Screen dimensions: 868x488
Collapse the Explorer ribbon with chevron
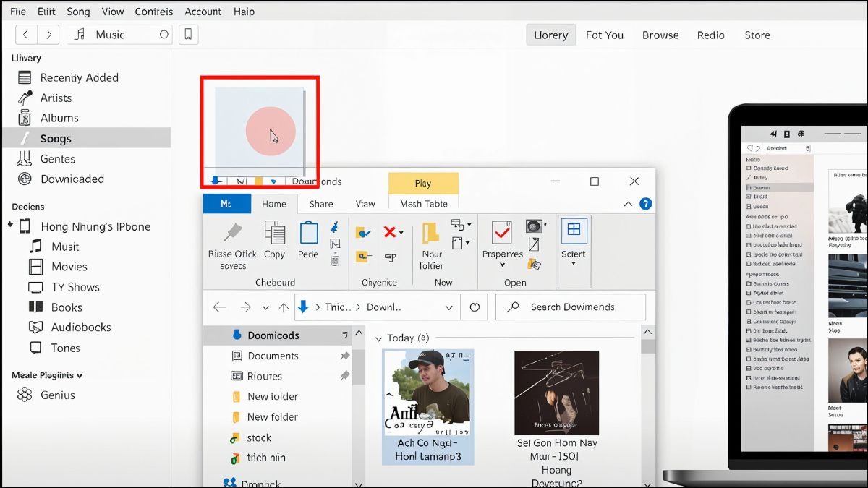626,205
